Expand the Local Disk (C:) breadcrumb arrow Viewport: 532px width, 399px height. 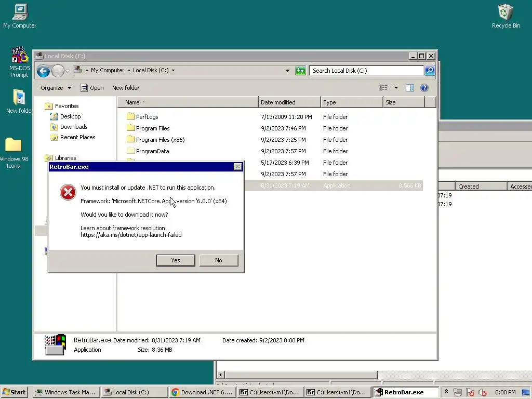[173, 71]
